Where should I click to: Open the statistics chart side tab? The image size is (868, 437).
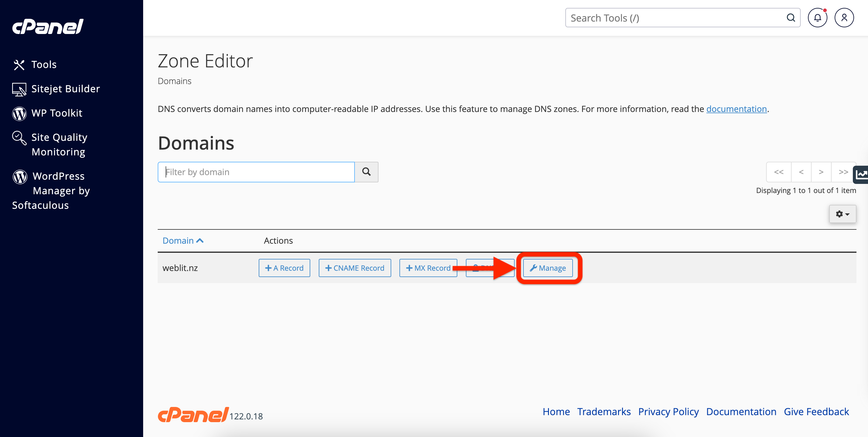pos(861,175)
